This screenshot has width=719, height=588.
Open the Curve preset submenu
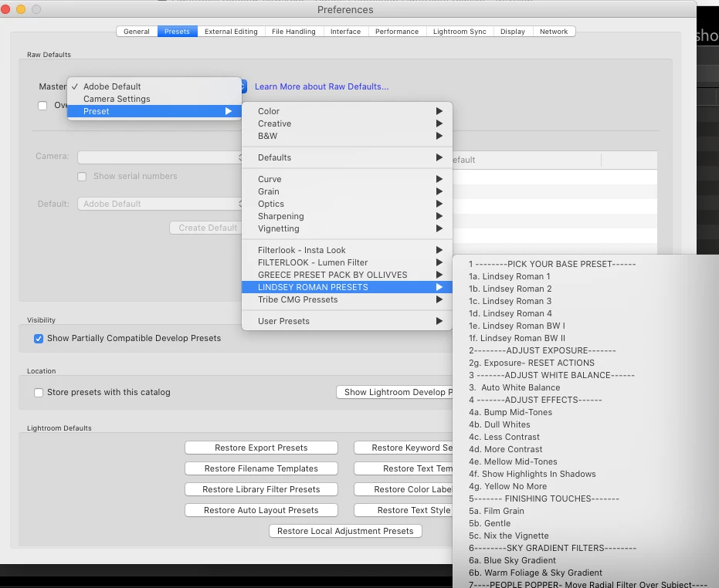[x=347, y=179]
